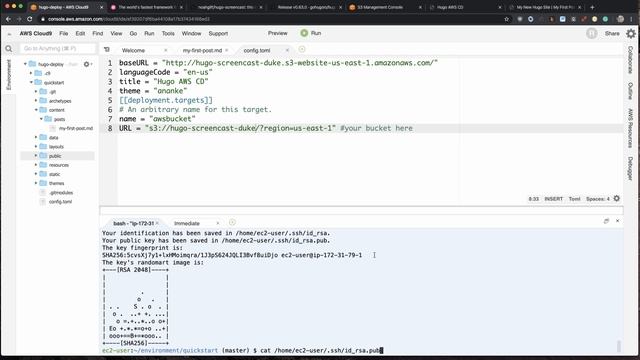The width and height of the screenshot is (640, 360).
Task: Expand the .c9 folder
Action: tap(31, 73)
